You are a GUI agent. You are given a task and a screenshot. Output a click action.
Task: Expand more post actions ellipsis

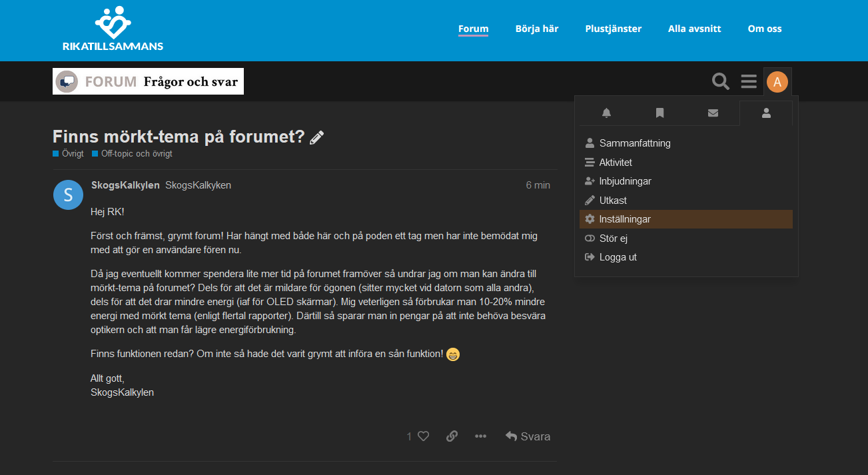coord(480,436)
